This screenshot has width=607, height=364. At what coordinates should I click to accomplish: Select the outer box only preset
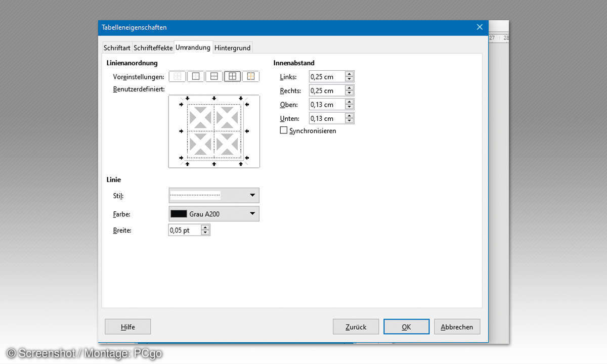(x=196, y=76)
